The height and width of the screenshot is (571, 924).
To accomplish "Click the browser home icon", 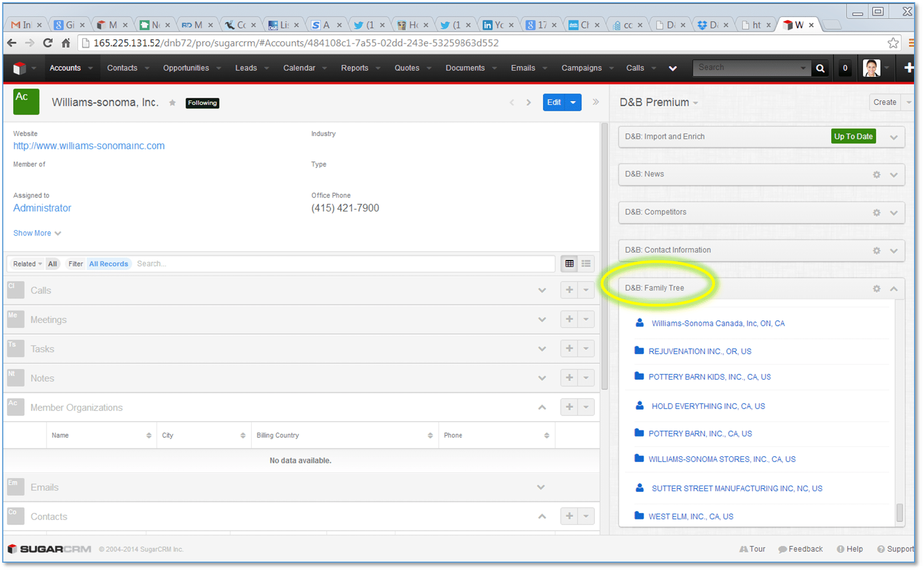I will click(66, 43).
